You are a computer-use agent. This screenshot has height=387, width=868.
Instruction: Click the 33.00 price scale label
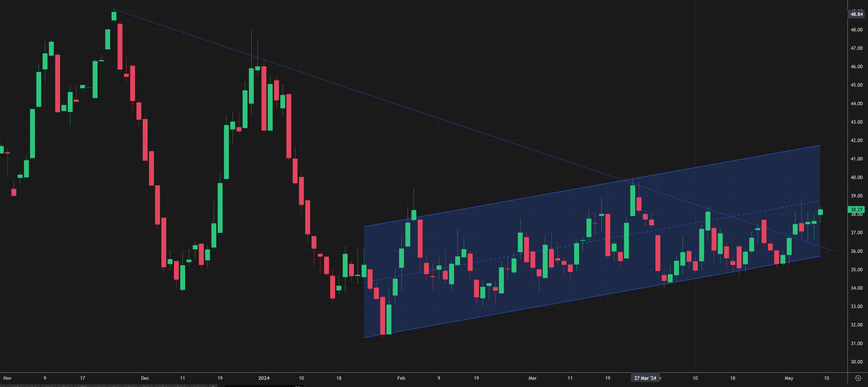click(856, 306)
